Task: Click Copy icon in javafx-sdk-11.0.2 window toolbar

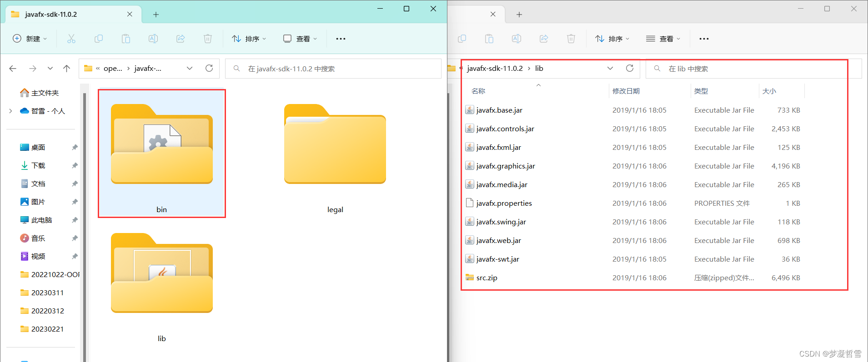Action: click(99, 39)
